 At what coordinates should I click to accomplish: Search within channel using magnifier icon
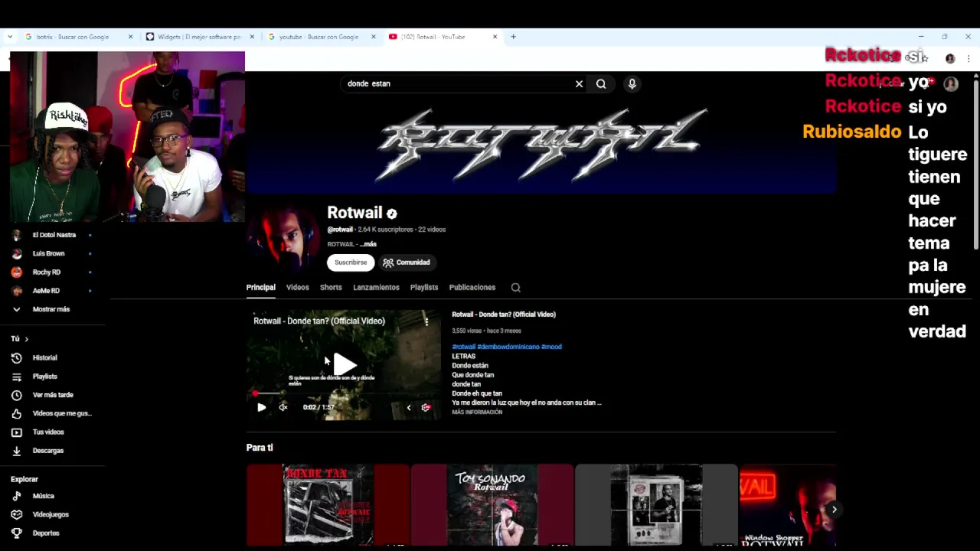point(515,288)
